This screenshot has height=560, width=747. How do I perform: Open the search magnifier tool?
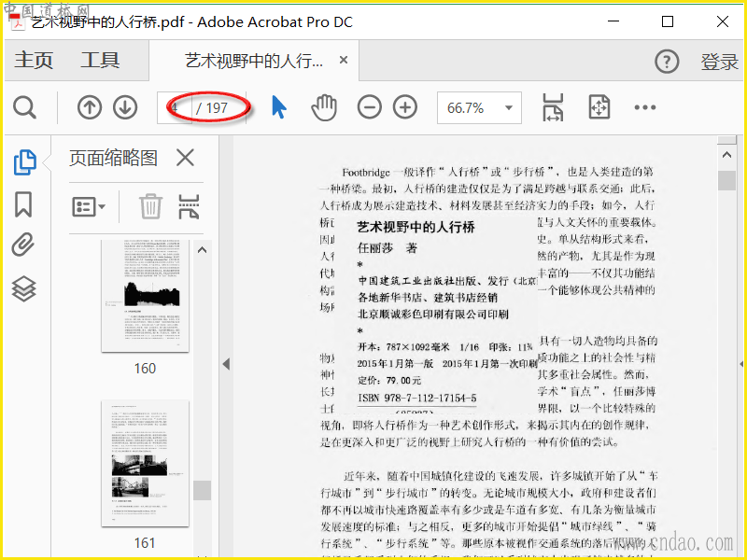[24, 107]
